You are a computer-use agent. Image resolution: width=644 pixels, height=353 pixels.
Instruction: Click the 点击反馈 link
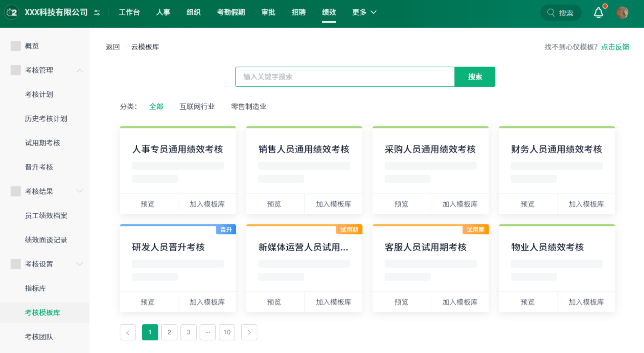[x=615, y=47]
